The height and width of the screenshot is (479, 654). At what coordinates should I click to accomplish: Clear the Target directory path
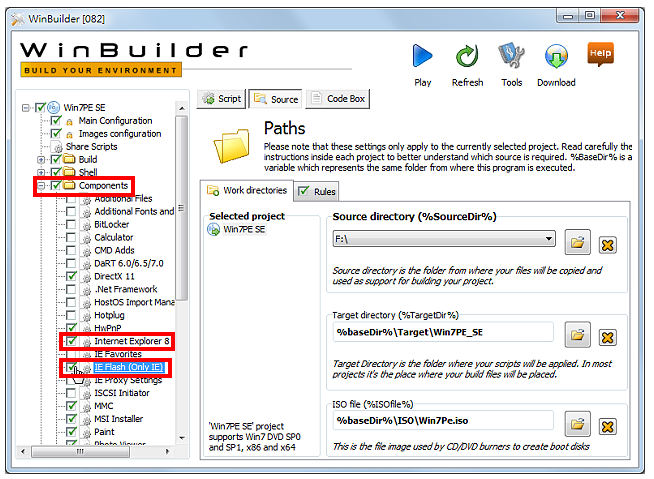608,337
